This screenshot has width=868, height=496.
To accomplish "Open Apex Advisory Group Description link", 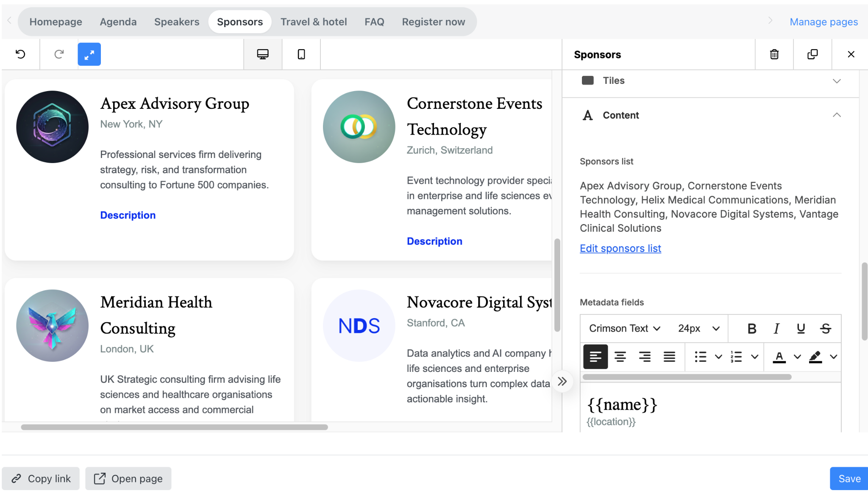I will tap(128, 215).
